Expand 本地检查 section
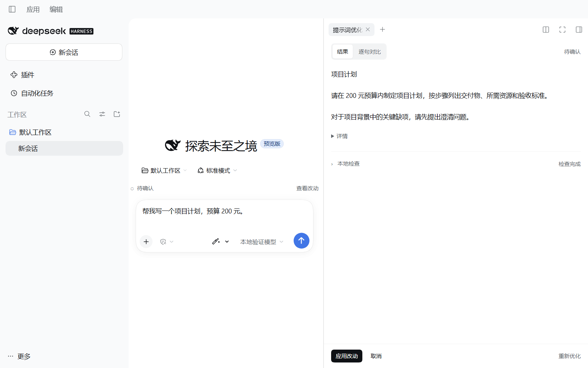The width and height of the screenshot is (588, 368). 345,164
